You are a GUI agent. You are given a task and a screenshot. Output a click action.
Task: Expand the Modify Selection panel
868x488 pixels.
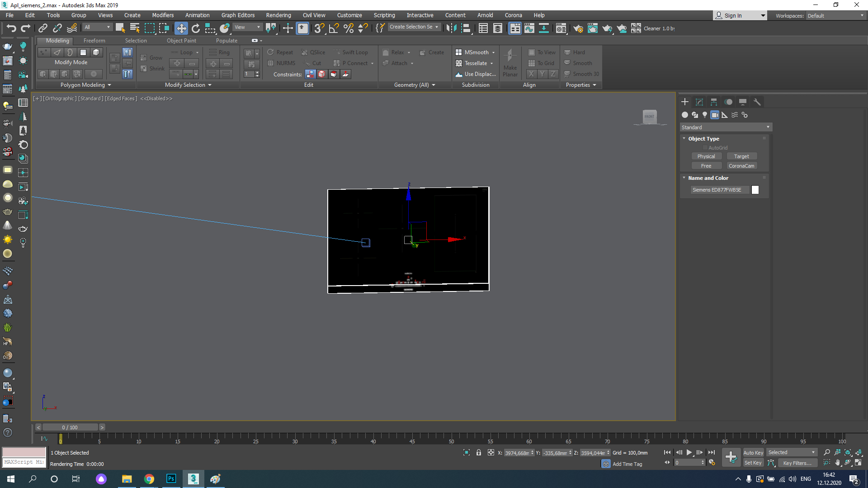pyautogui.click(x=188, y=85)
